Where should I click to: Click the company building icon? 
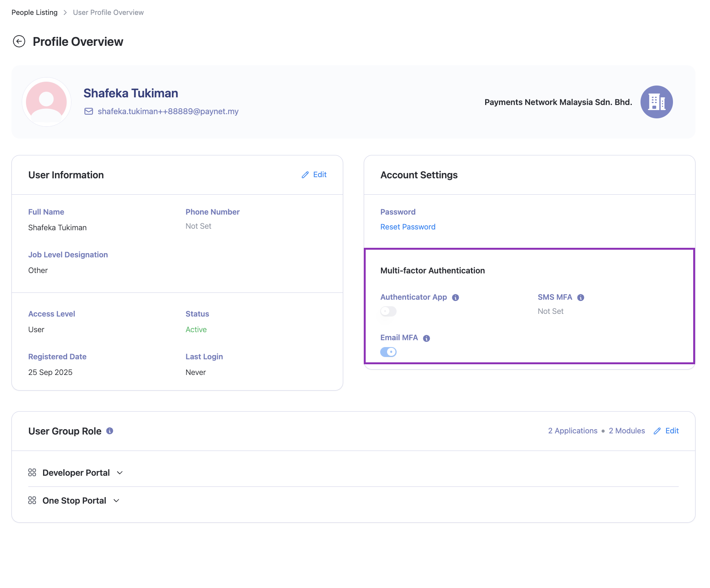click(656, 102)
